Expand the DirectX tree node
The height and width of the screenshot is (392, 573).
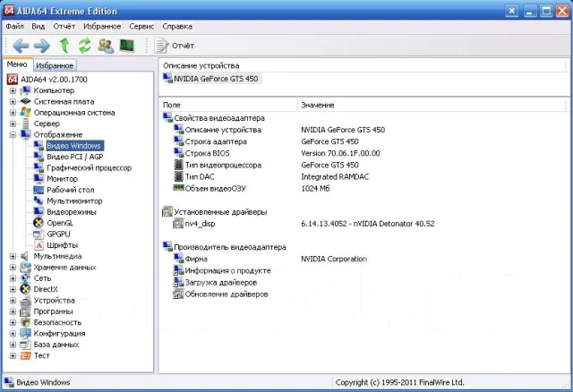coord(13,289)
